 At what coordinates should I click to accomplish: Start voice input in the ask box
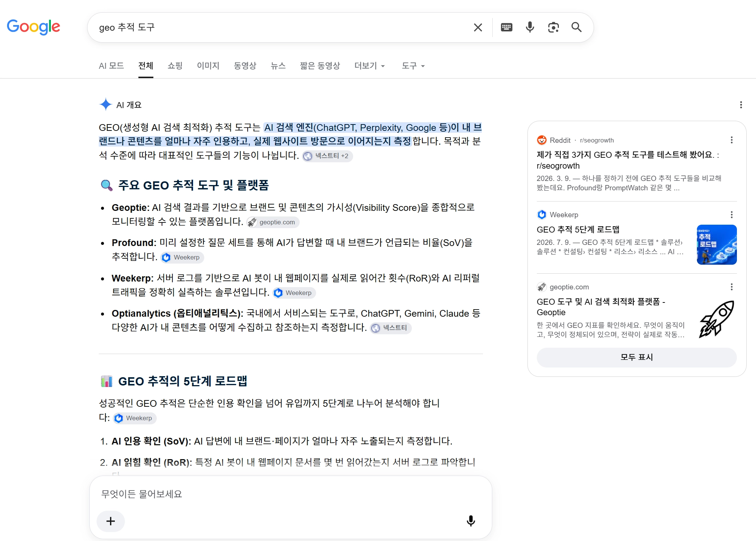coord(471,521)
